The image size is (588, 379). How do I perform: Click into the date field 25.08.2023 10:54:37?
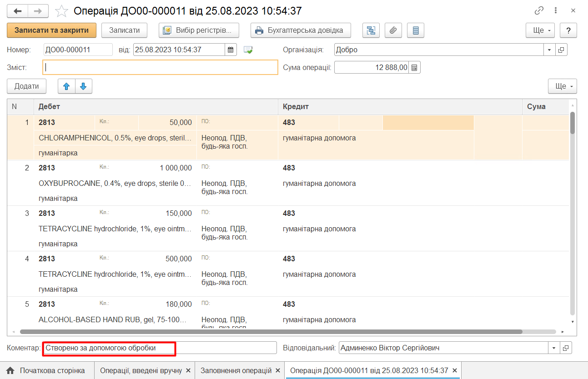[179, 50]
